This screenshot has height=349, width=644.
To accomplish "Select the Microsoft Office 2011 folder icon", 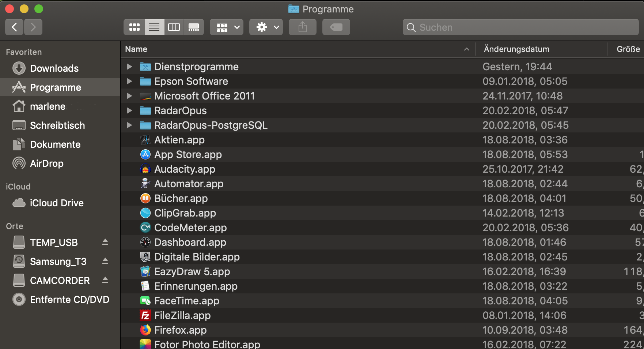I will 145,96.
